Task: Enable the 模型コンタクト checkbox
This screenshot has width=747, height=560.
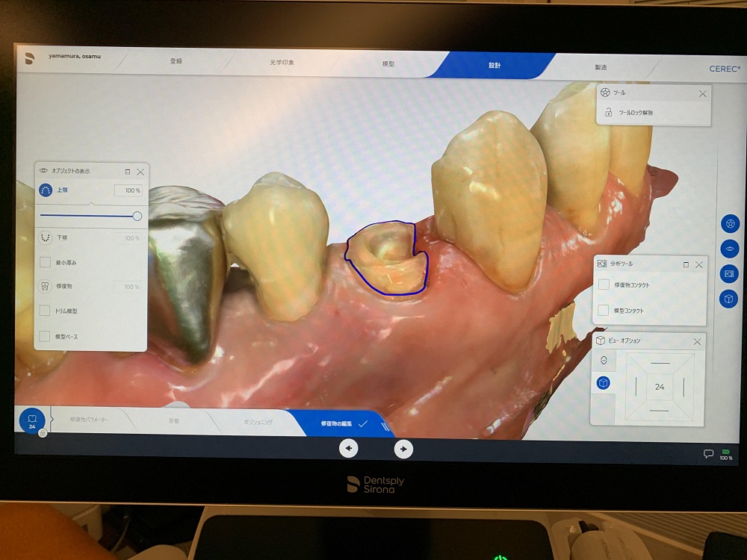Action: (x=603, y=311)
